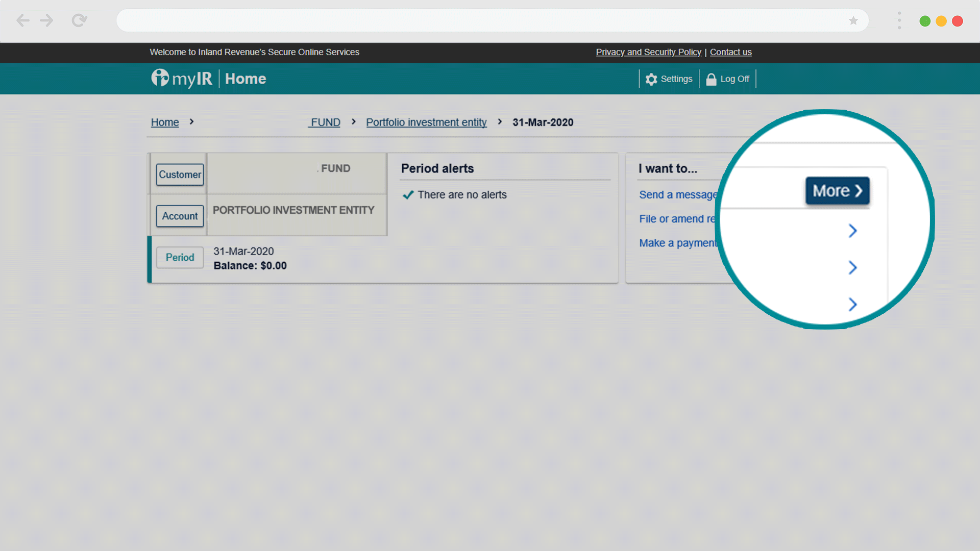Click first chevron below More button

pos(852,231)
